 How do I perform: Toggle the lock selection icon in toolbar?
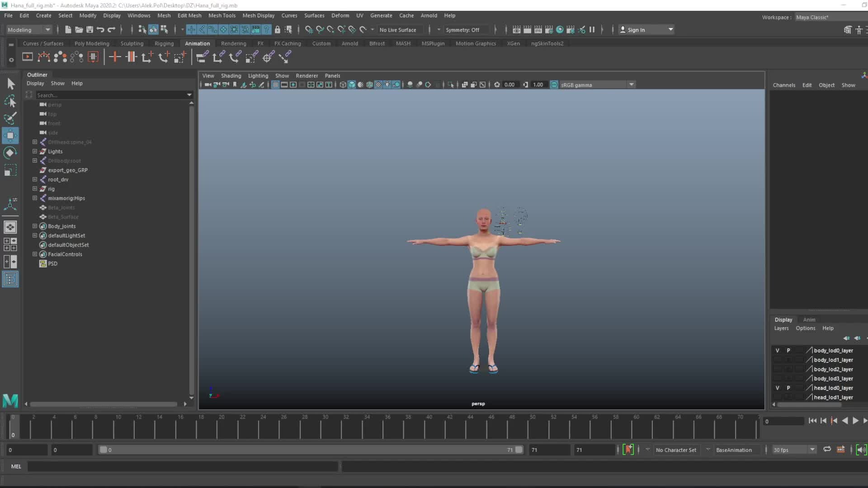point(277,29)
